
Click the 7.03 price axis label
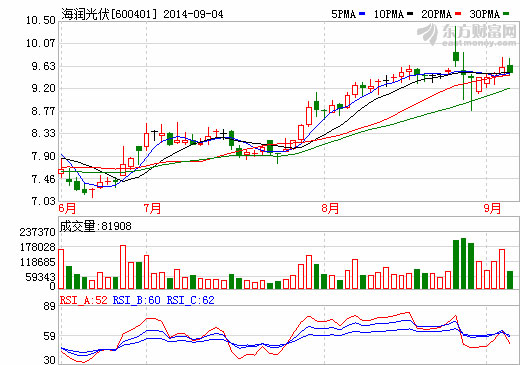pos(43,201)
